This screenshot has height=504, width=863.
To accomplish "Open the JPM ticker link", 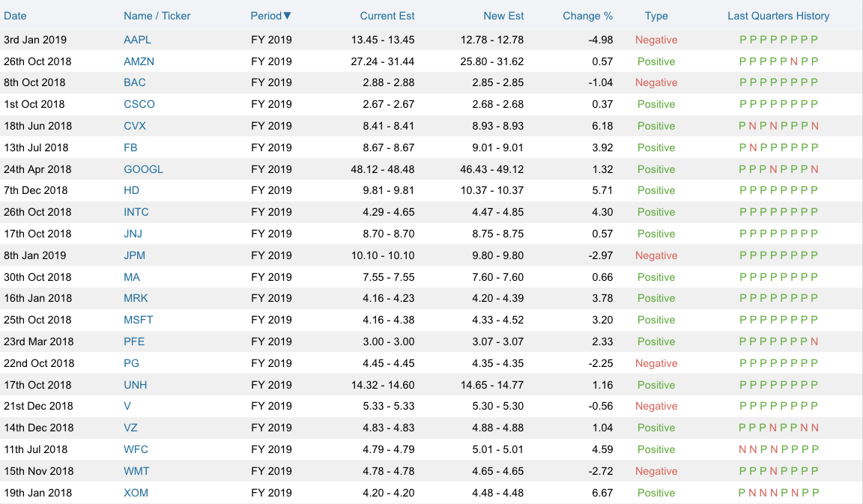I will pos(134,255).
